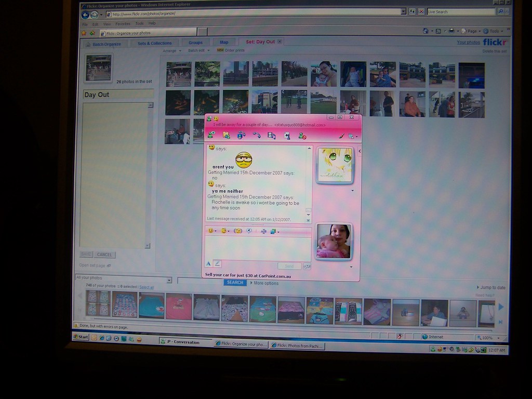This screenshot has width=532, height=399.
Task: Open the background picker dropdown in Messenger
Action: (274, 231)
